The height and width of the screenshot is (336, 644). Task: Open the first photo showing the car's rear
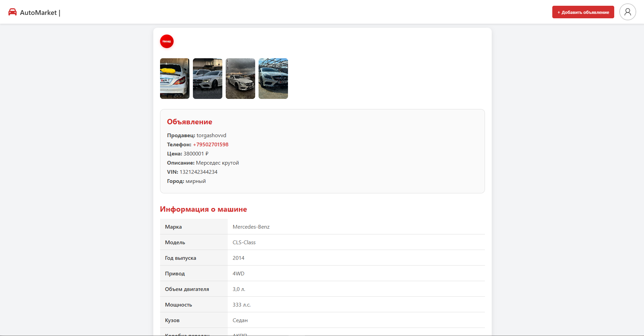coord(175,79)
